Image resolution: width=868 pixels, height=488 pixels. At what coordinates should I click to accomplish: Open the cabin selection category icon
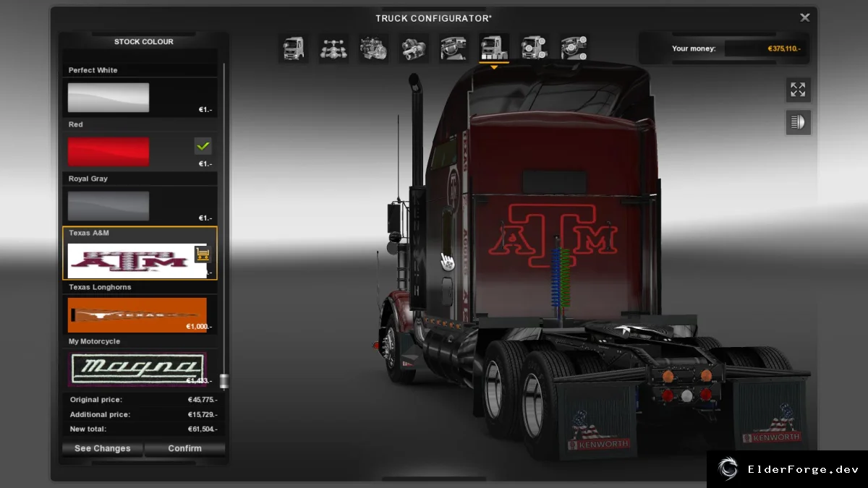tap(293, 48)
